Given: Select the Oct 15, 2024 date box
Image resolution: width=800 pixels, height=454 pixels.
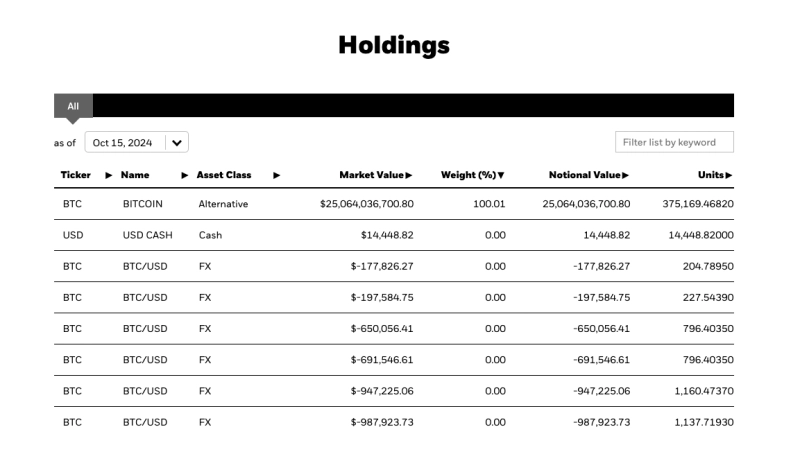Looking at the screenshot, I should click(123, 143).
